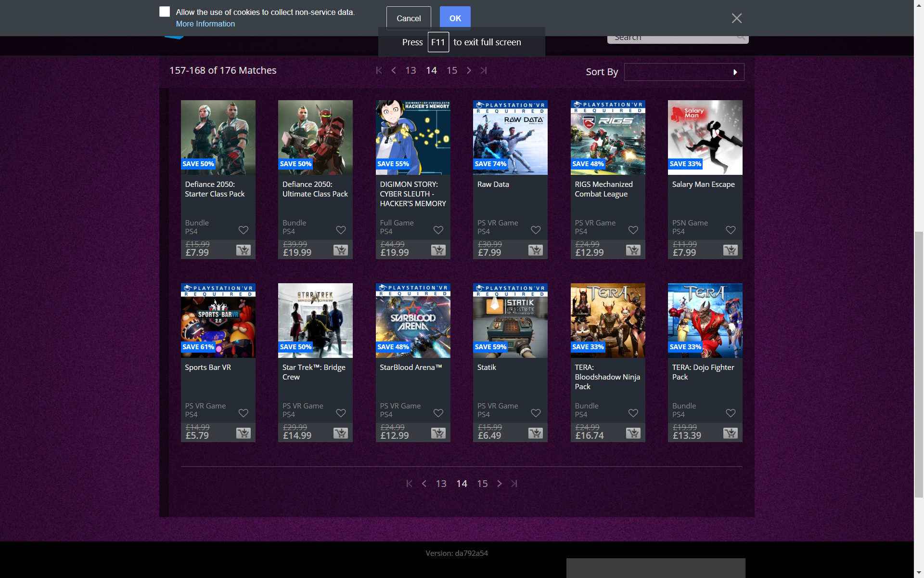This screenshot has height=578, width=924.
Task: Open Star Trek: Bridge Crew thumbnail
Action: [315, 320]
